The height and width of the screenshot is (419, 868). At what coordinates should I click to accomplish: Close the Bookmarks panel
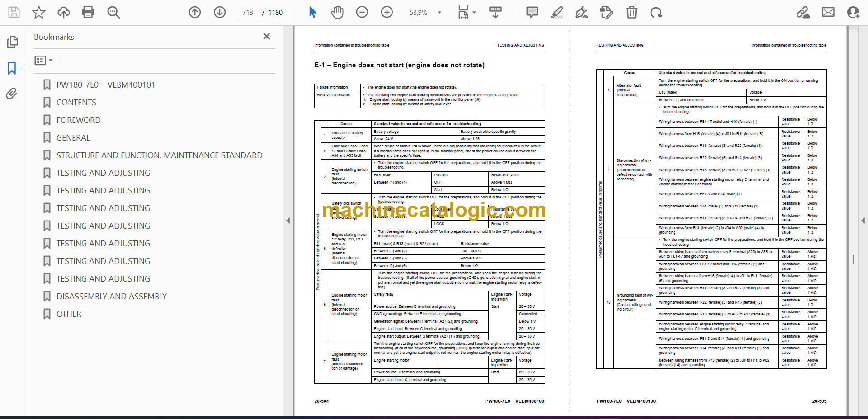267,36
